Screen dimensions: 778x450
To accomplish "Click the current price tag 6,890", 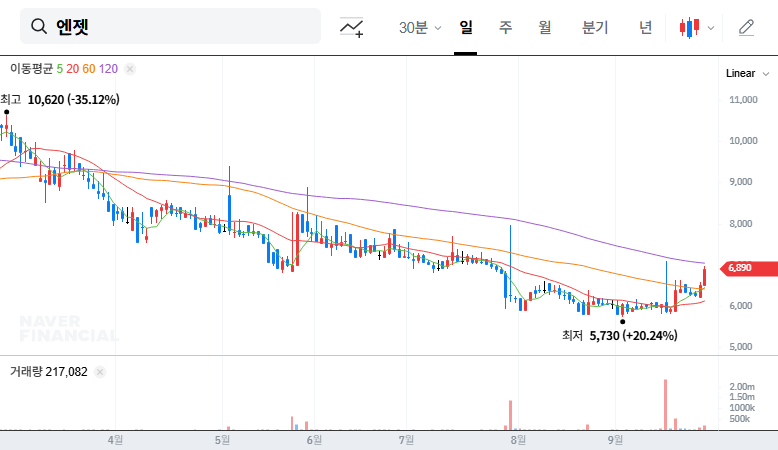I will 748,268.
